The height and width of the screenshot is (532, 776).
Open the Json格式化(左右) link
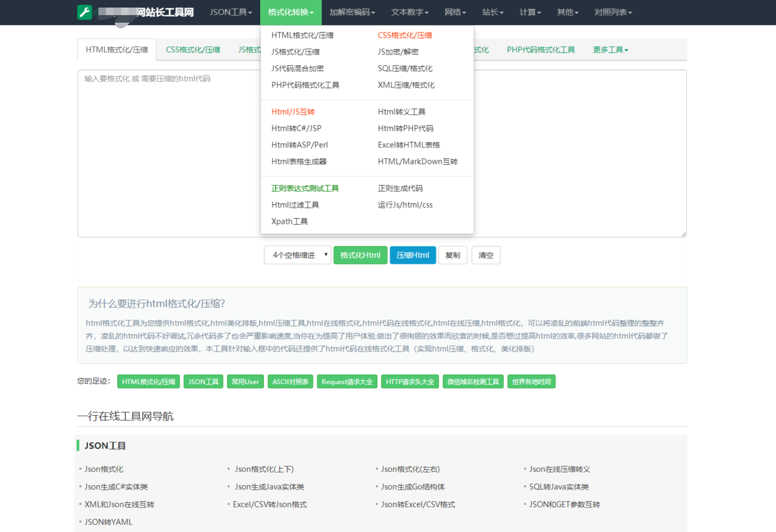pyautogui.click(x=410, y=469)
